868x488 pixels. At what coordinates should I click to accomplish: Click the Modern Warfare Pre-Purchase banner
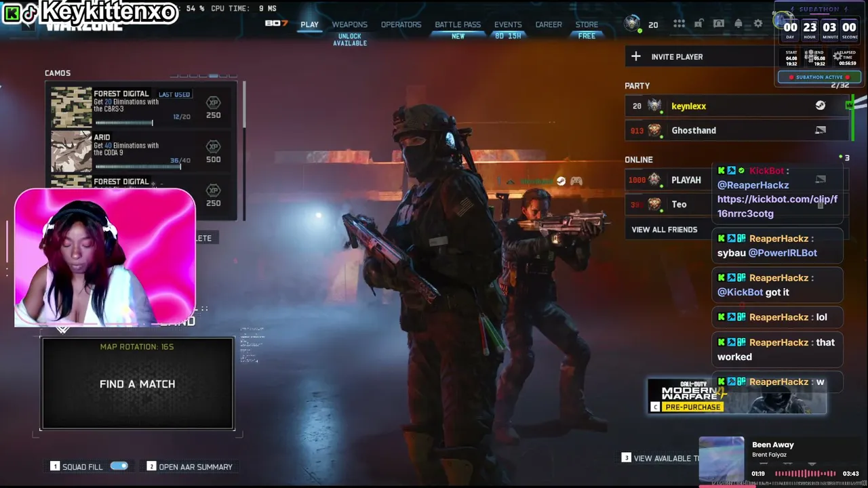point(736,396)
